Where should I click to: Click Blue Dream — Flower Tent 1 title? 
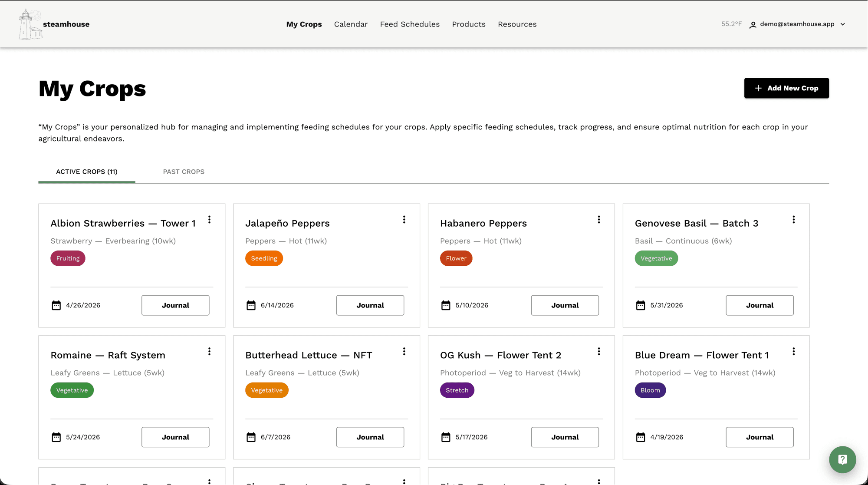click(702, 355)
